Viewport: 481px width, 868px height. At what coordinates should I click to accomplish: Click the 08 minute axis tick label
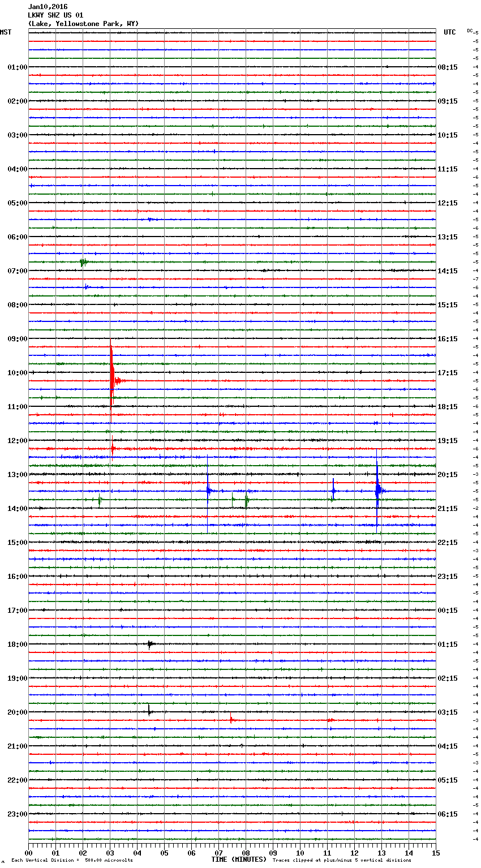click(x=246, y=853)
